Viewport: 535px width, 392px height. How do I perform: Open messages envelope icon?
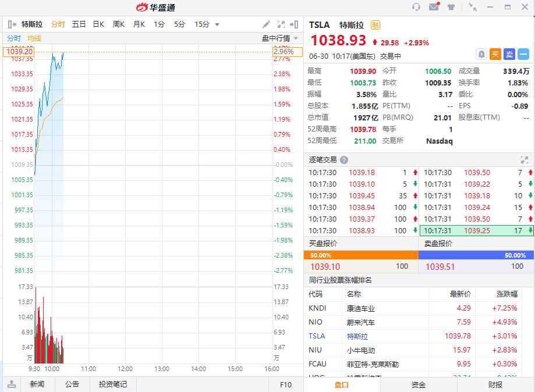tap(434, 6)
